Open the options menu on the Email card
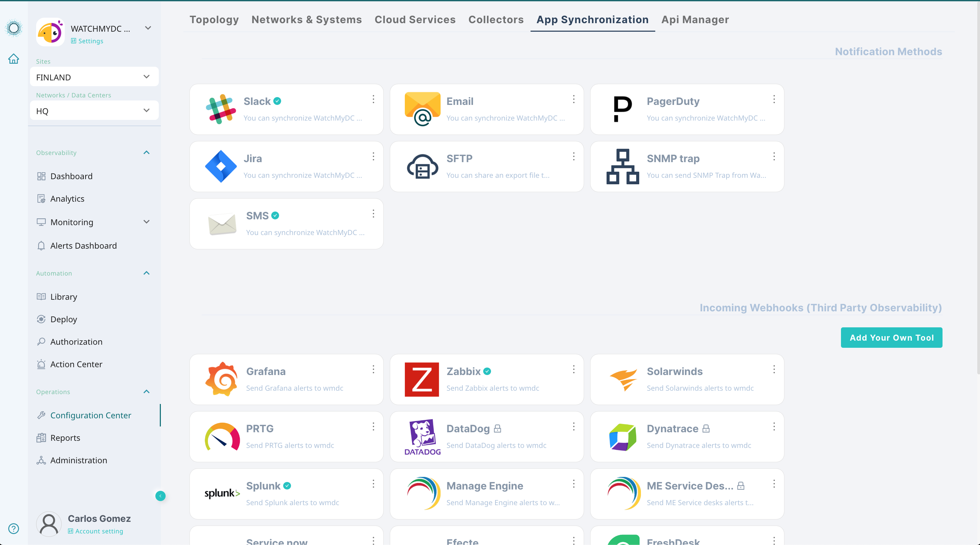This screenshot has width=980, height=545. [x=574, y=99]
